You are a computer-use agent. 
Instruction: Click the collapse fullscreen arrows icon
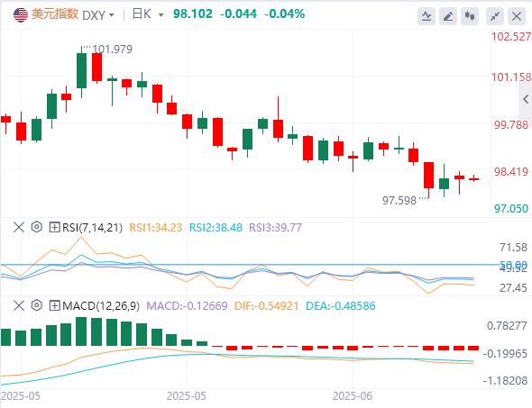click(x=495, y=16)
